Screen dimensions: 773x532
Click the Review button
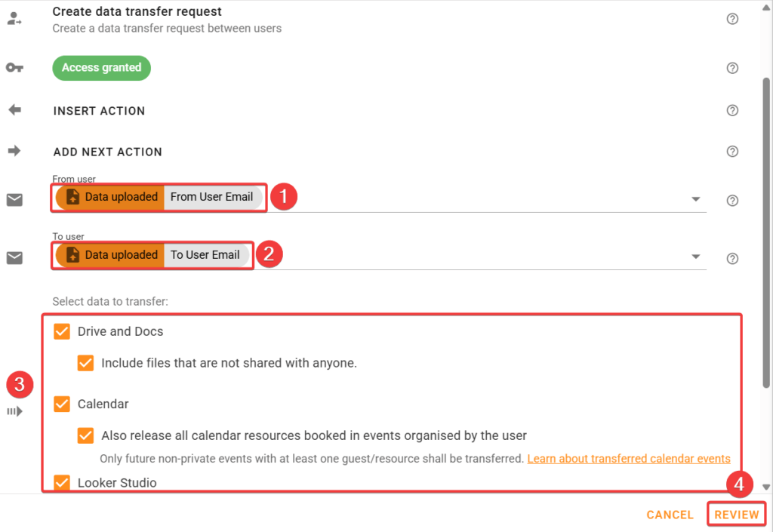736,514
